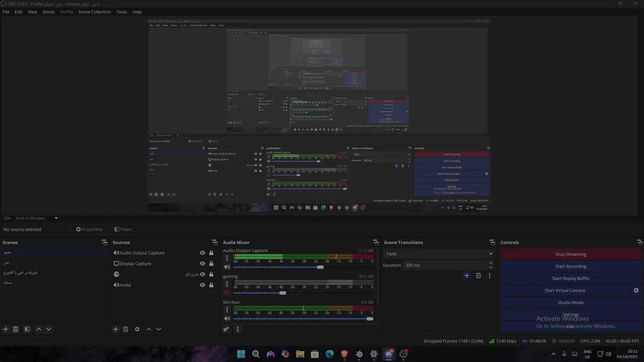This screenshot has height=362, width=644.
Task: Open virtual camera settings gear icon
Action: click(x=636, y=291)
